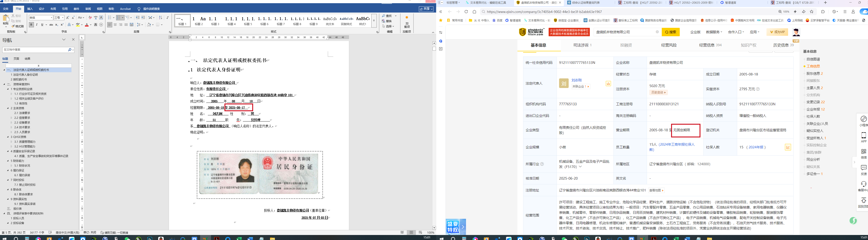Image resolution: width=868 pixels, height=240 pixels.
Task: Justify the paragraph text in Word
Action: tap(126, 25)
